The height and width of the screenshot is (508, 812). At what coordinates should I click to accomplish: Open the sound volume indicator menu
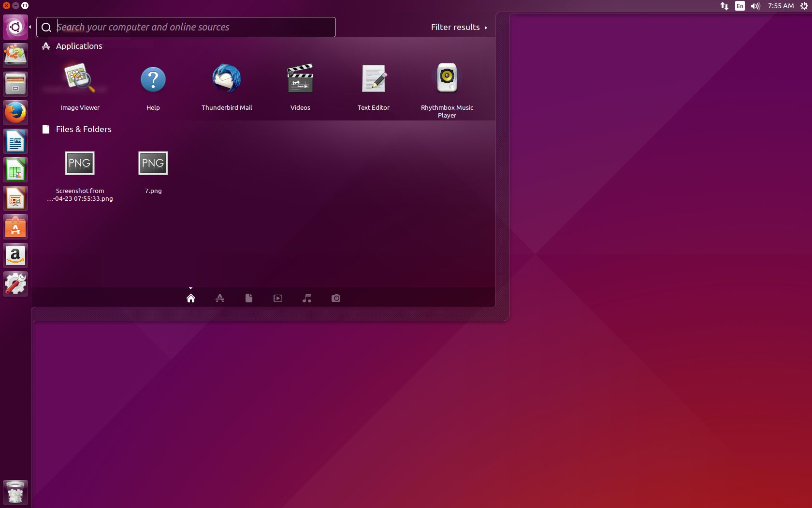[755, 6]
